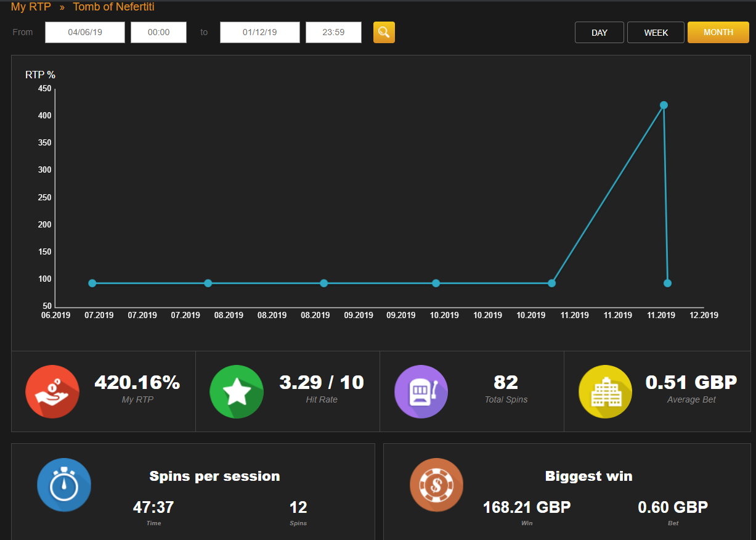Image resolution: width=756 pixels, height=540 pixels.
Task: Click Tomb of Nefertiti breadcrumb
Action: [x=113, y=7]
